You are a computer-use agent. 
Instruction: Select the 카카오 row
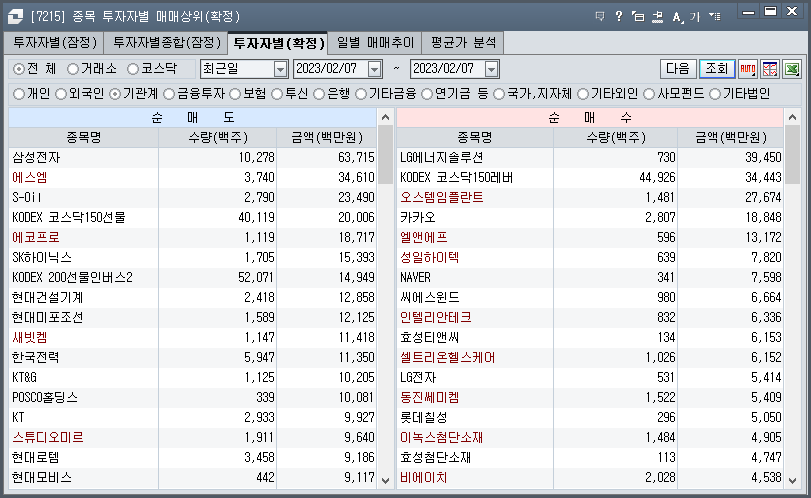pyautogui.click(x=590, y=217)
